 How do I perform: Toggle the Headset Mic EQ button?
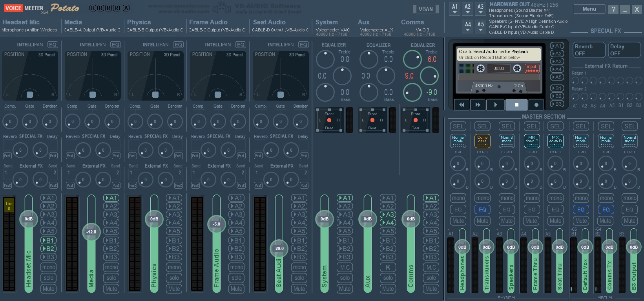(x=53, y=45)
